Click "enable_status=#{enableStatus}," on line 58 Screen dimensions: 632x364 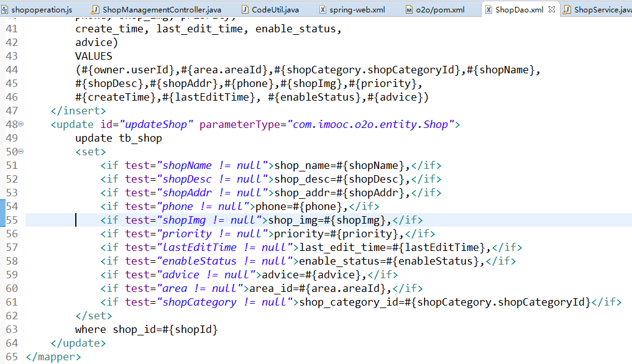click(x=392, y=262)
